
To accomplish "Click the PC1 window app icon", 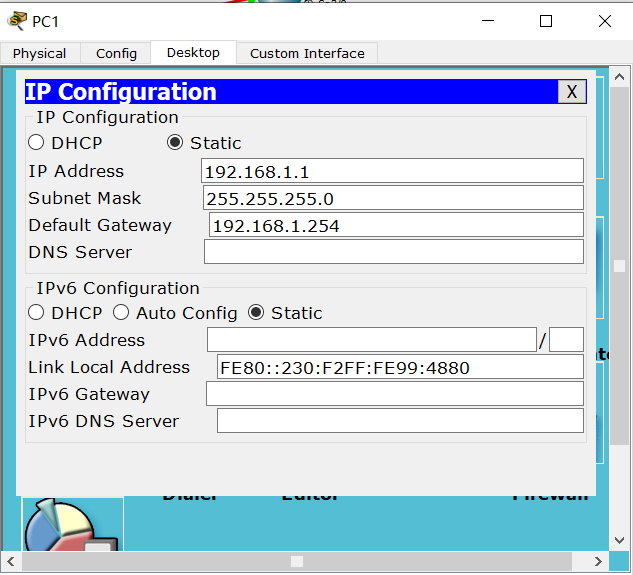I will coord(17,21).
